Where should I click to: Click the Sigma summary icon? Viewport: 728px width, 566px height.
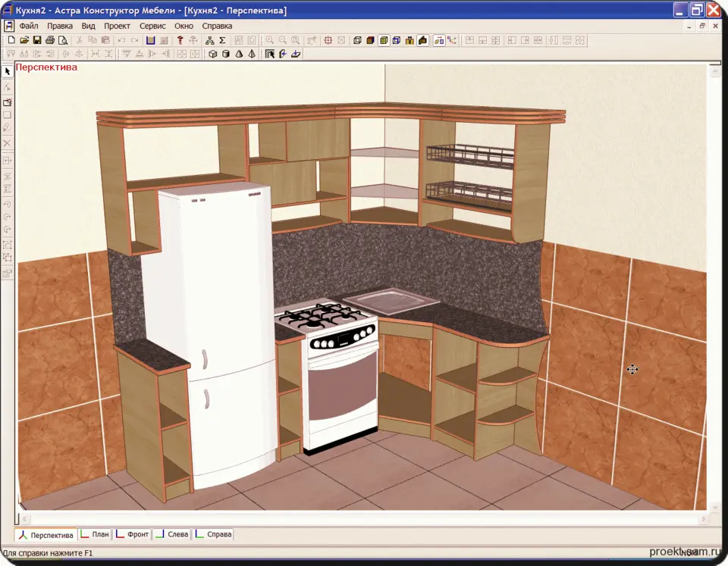(222, 40)
